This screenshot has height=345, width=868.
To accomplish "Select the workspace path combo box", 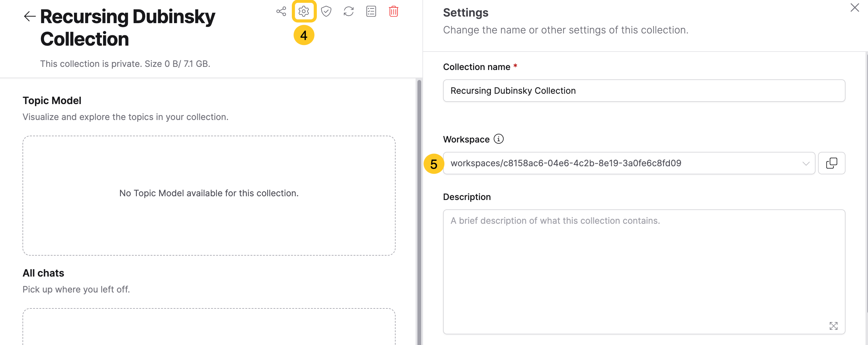I will 606,163.
